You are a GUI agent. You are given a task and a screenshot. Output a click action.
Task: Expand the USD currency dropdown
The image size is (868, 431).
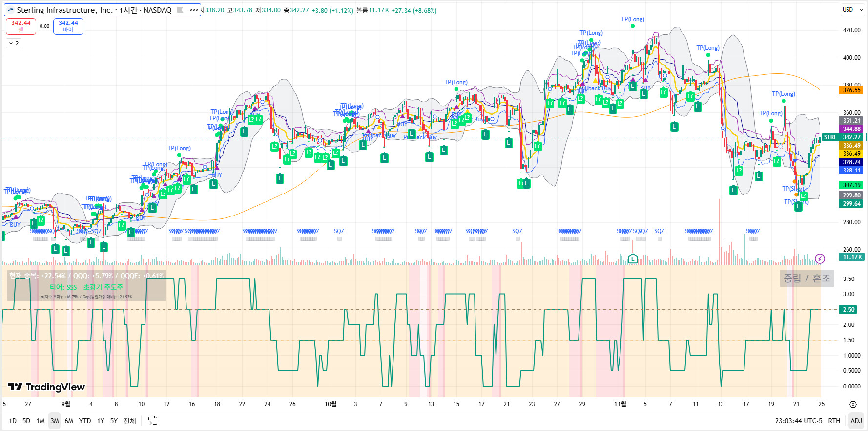[851, 10]
